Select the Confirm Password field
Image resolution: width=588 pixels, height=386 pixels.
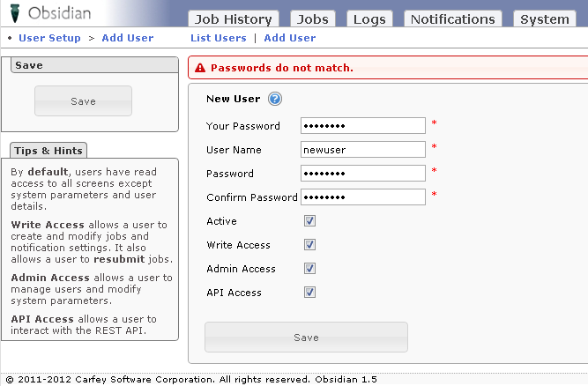click(x=362, y=197)
